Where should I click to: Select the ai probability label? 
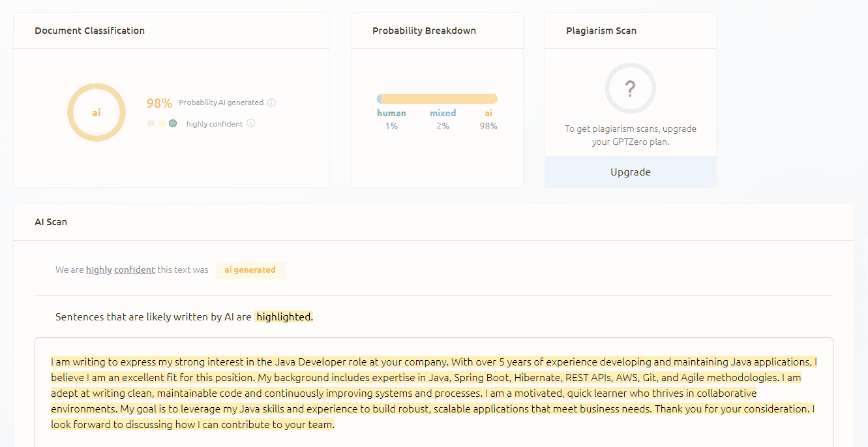point(488,113)
